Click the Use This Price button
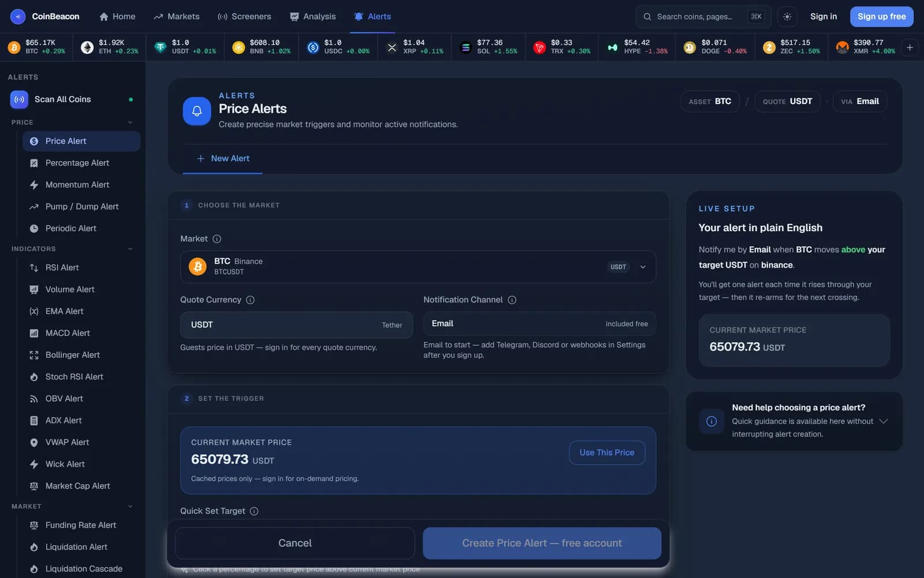 coord(607,453)
